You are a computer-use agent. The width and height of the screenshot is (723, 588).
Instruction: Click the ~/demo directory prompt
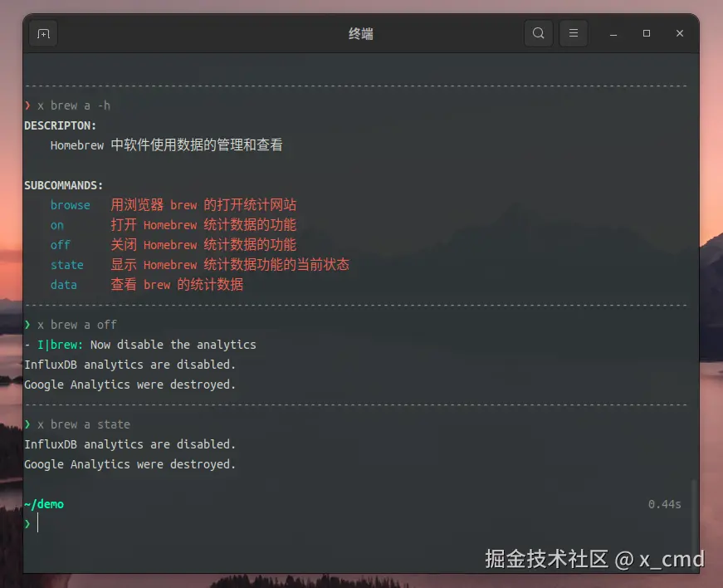click(x=44, y=504)
